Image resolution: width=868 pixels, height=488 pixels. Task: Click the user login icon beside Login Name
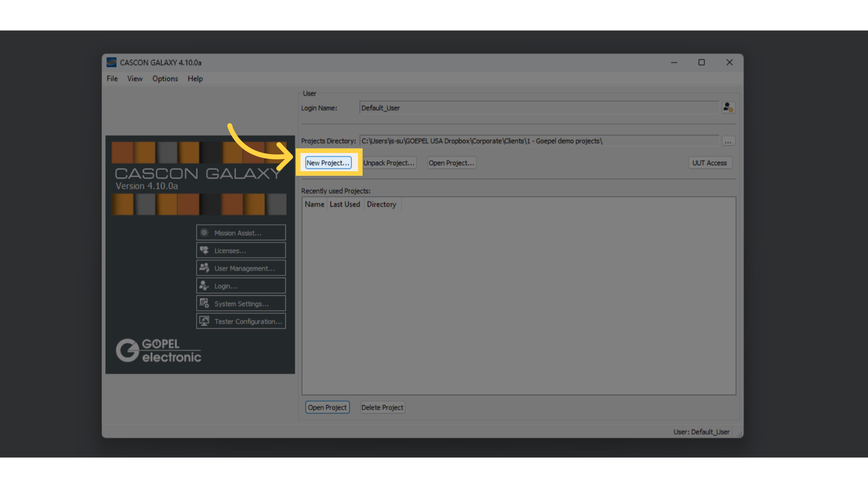tap(728, 108)
